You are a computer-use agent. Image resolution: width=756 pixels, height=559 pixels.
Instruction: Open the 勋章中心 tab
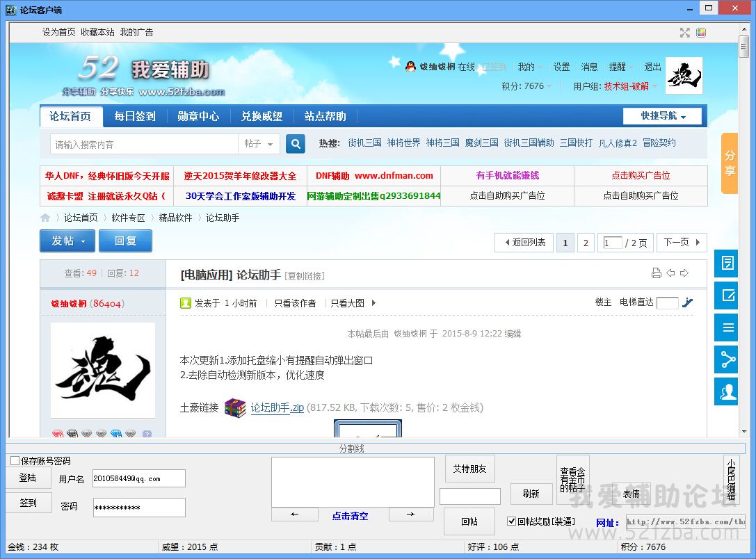tap(198, 116)
